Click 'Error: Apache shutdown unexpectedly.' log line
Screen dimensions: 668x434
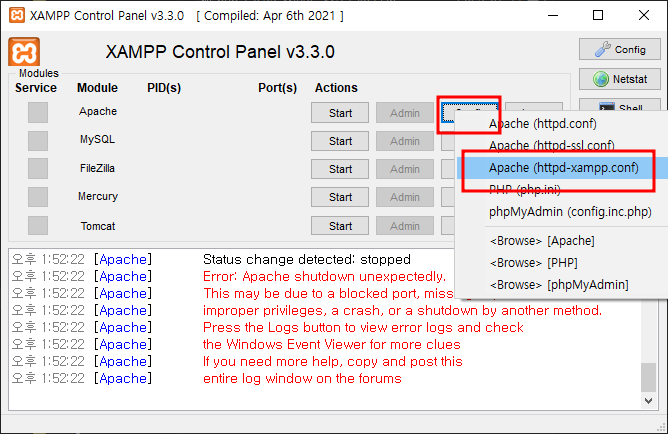pos(324,276)
